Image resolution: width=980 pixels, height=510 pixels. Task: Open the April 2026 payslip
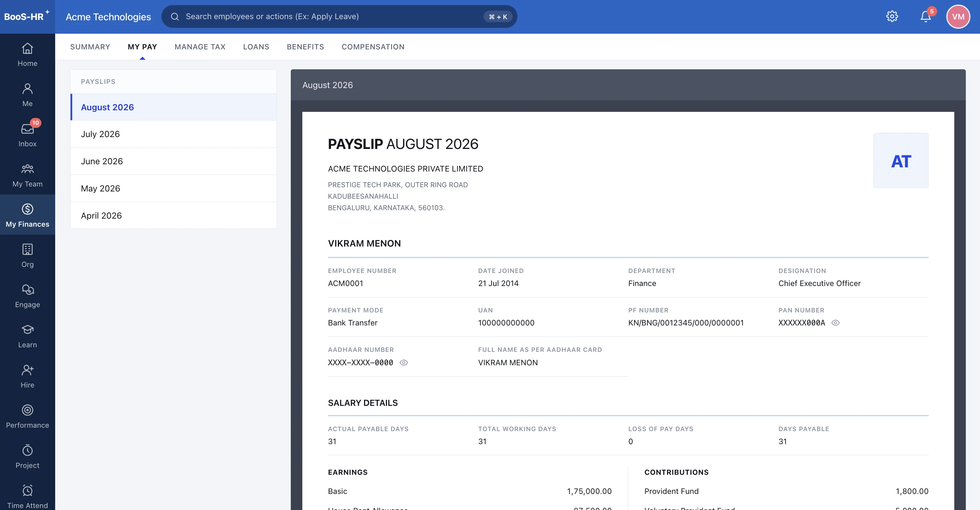pyautogui.click(x=174, y=216)
